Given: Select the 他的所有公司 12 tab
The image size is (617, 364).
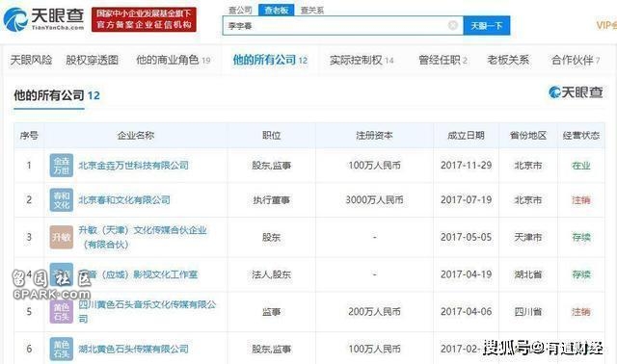Looking at the screenshot, I should (270, 60).
